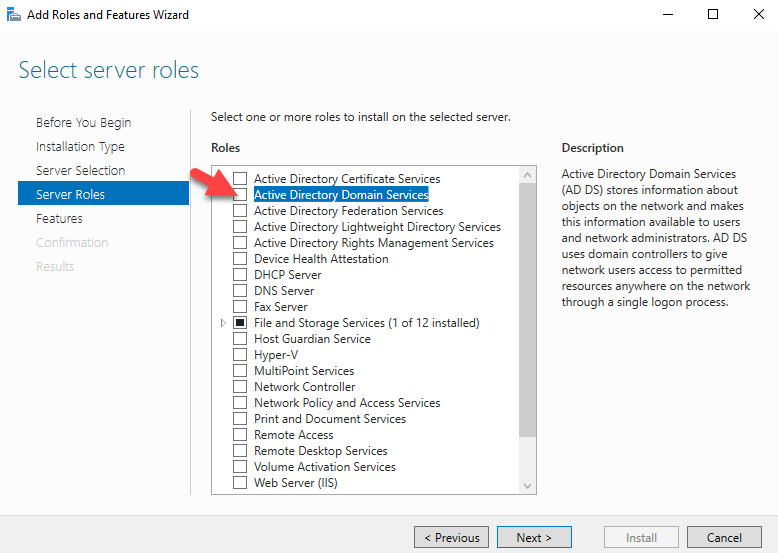Image resolution: width=778 pixels, height=553 pixels.
Task: Check Active Directory Certificate Services
Action: pyautogui.click(x=240, y=179)
